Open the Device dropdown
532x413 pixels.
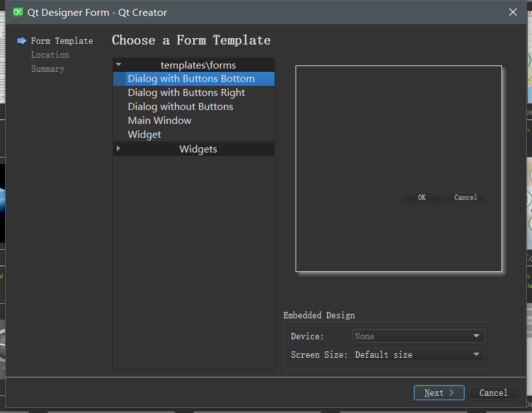point(418,336)
